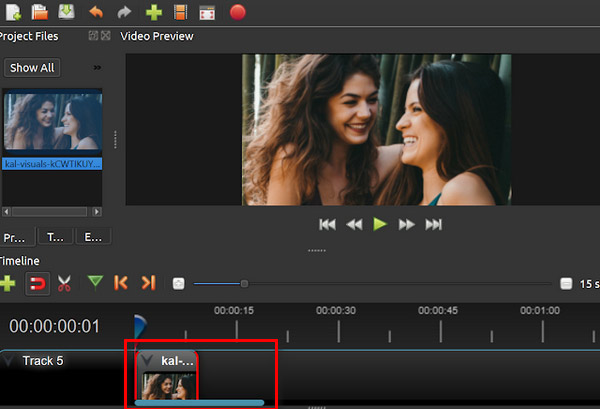Click the timeline horizontal scrollbar
The height and width of the screenshot is (409, 600).
[199, 402]
